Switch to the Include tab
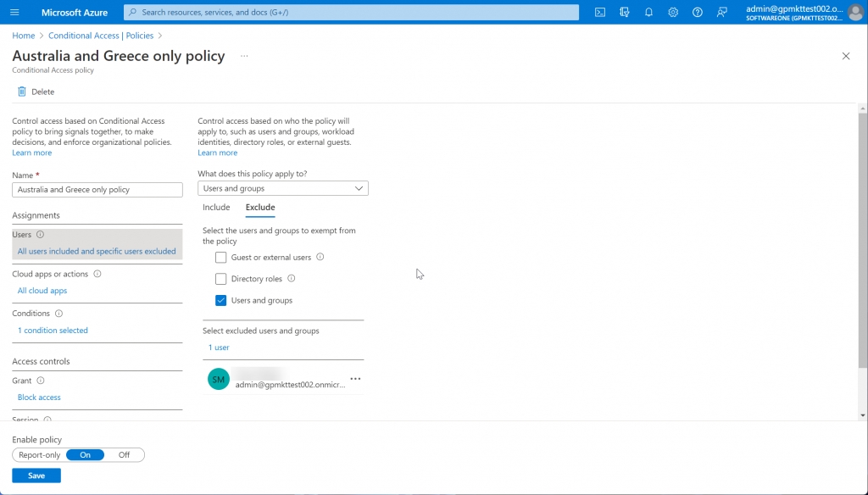868x495 pixels. coord(216,208)
